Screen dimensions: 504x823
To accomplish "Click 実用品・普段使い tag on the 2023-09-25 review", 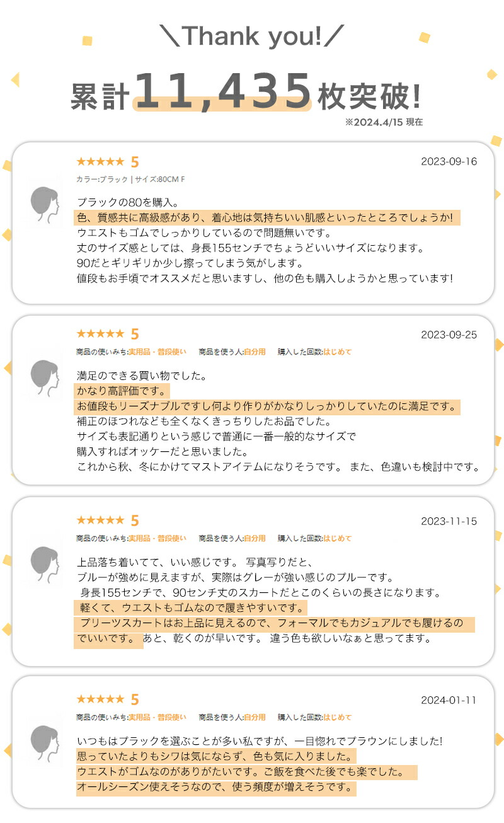I will (x=157, y=352).
